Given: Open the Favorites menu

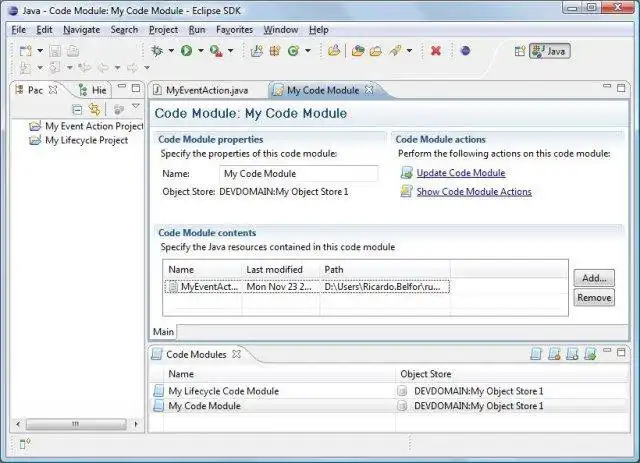Looking at the screenshot, I should point(234,30).
